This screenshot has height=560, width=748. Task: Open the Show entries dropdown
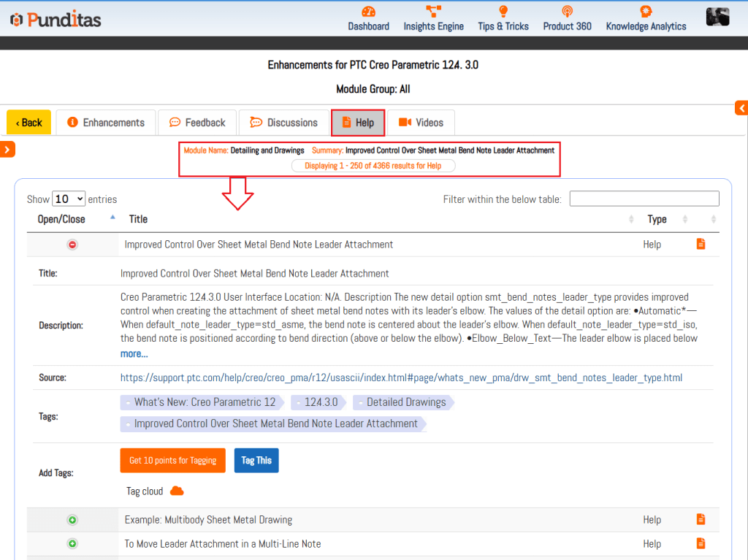[x=69, y=199]
